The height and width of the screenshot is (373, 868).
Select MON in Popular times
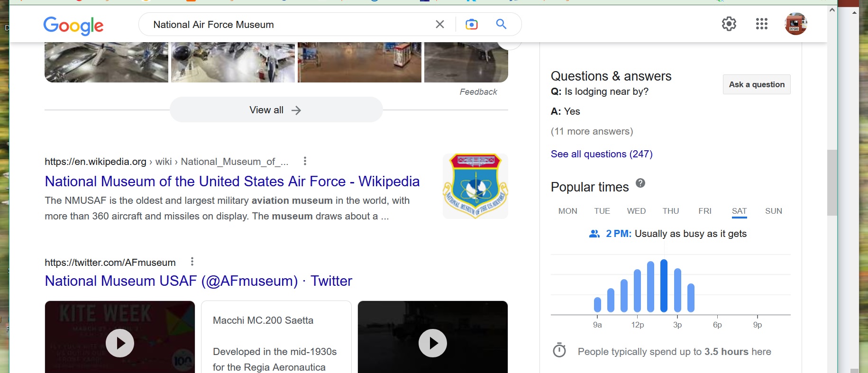click(x=568, y=211)
